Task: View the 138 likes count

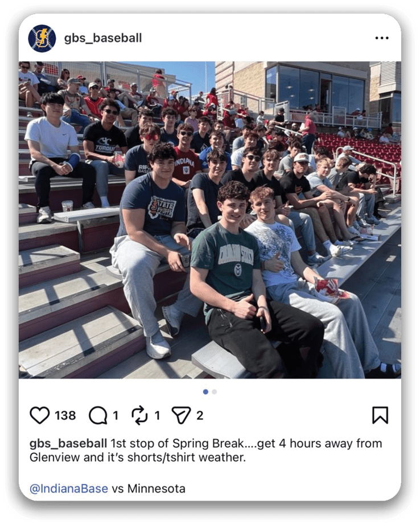Action: 65,416
